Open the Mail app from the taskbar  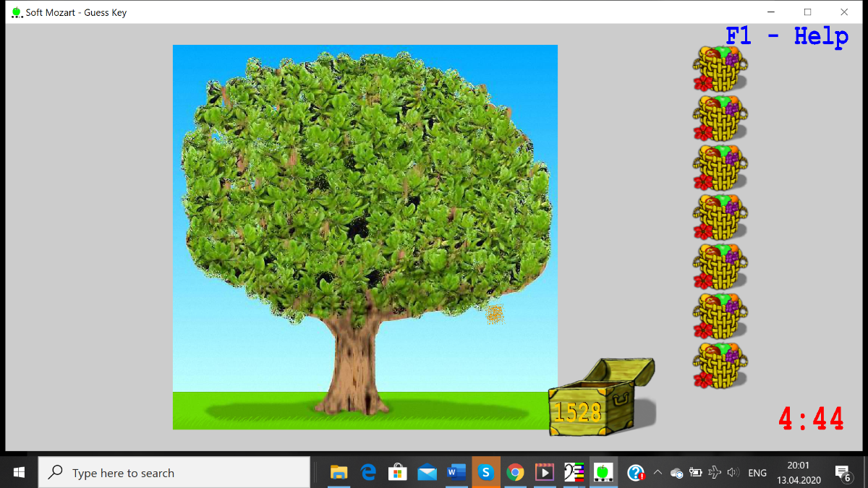click(427, 473)
